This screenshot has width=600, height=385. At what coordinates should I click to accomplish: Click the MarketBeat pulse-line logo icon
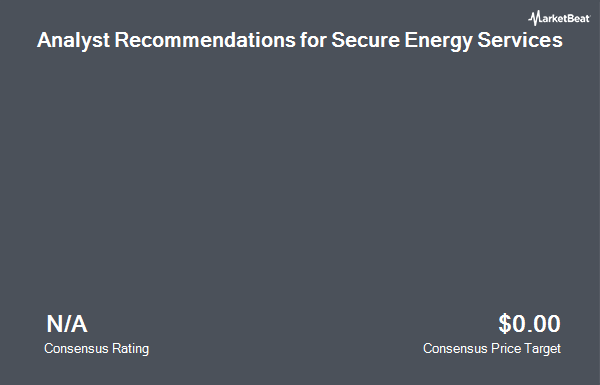(x=534, y=18)
